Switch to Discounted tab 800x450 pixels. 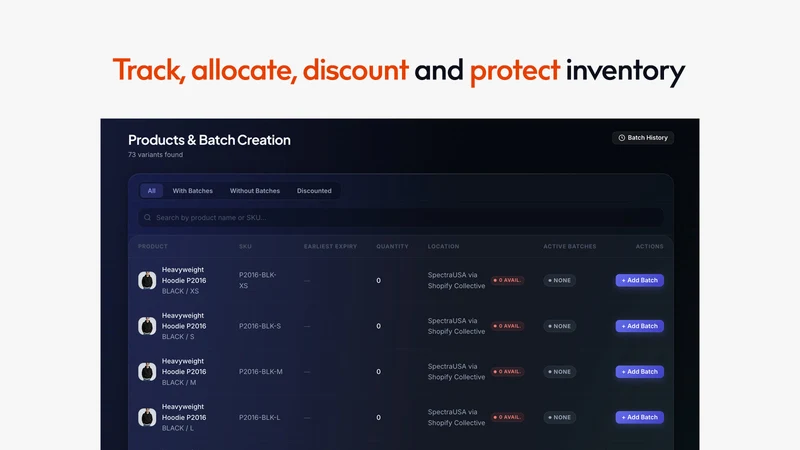tap(314, 191)
